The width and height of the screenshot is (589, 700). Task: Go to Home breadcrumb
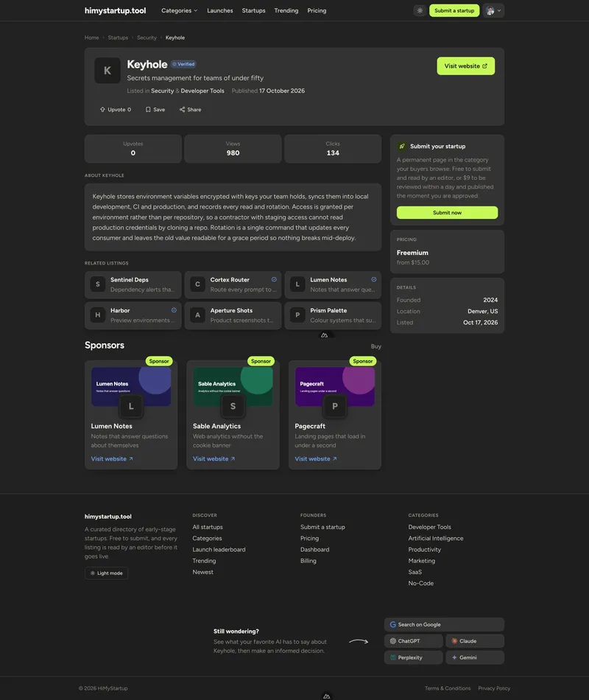[x=92, y=38]
